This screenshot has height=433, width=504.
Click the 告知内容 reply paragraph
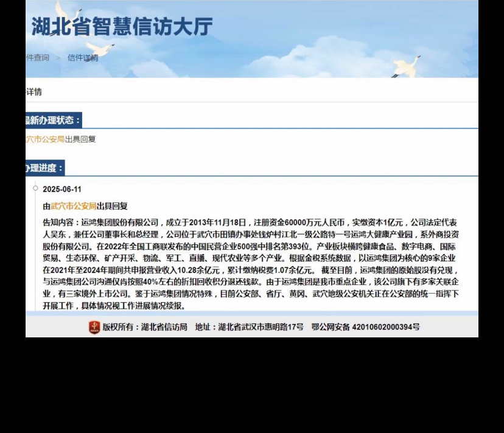coord(251,264)
